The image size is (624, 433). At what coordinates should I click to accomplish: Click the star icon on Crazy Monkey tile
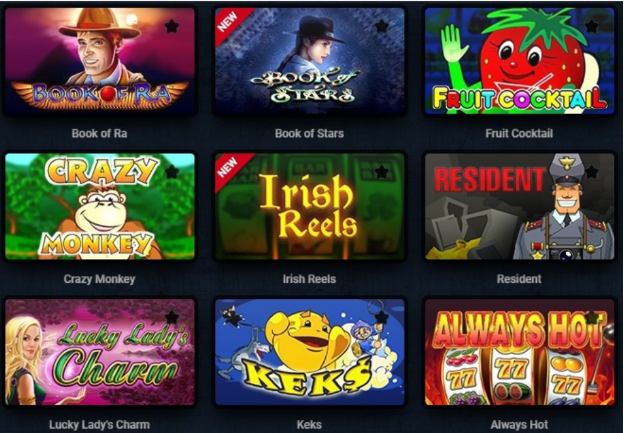(172, 172)
